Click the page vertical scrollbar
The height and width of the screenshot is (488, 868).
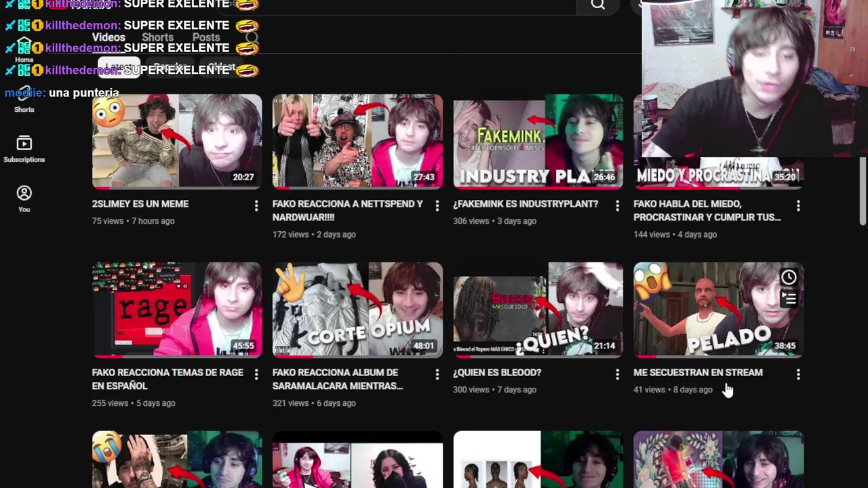pos(863,190)
